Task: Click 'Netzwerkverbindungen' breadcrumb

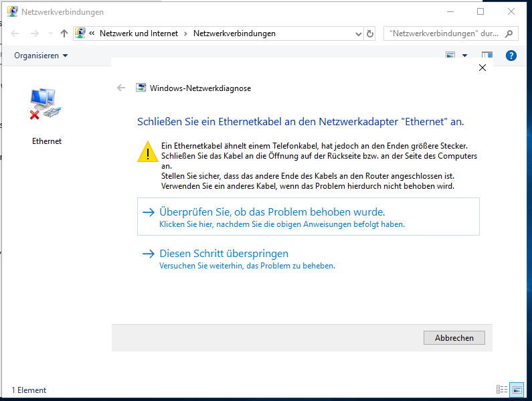Action: (x=234, y=33)
